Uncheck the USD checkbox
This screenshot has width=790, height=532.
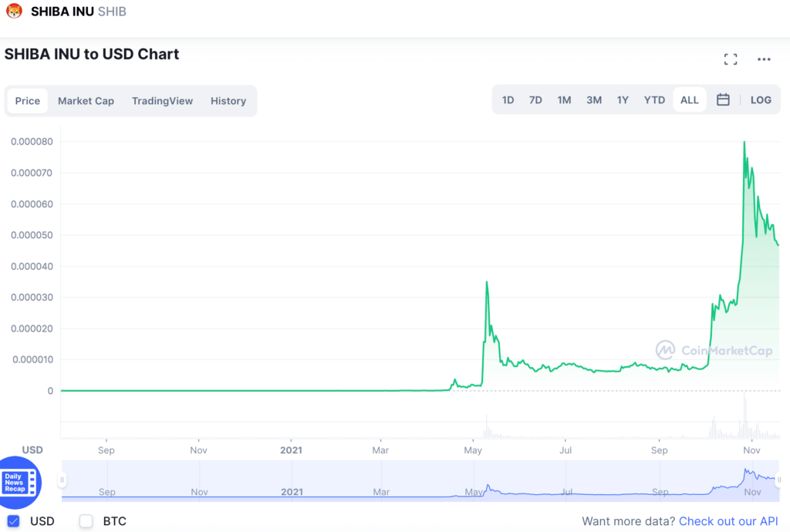[14, 521]
